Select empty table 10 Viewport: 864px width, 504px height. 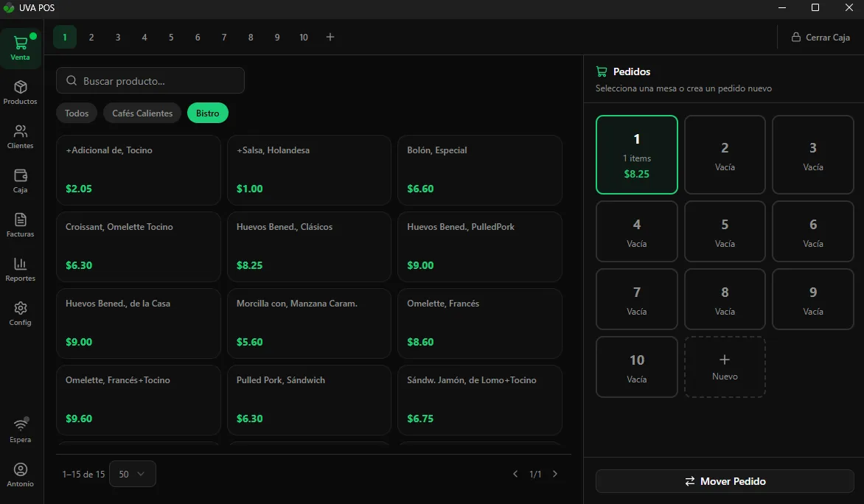pos(636,367)
